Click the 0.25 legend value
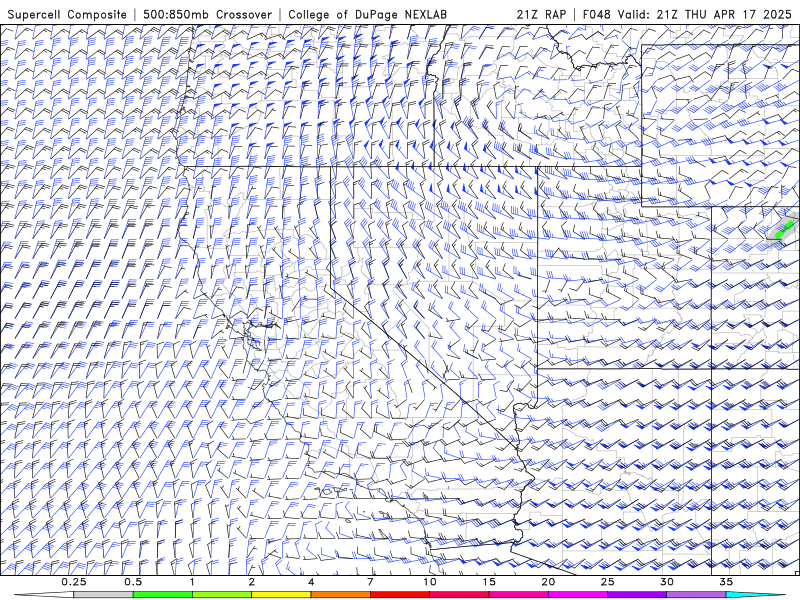The width and height of the screenshot is (800, 600). click(x=73, y=582)
